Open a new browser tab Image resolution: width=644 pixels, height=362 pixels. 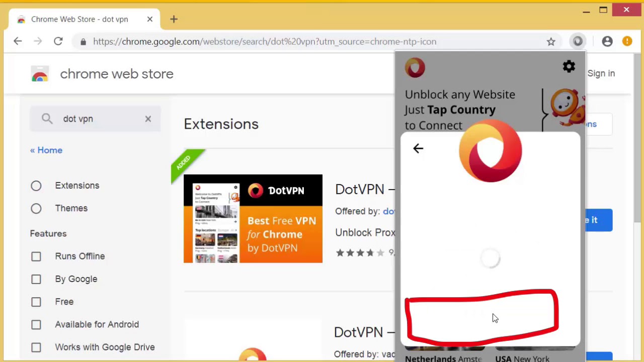[x=174, y=19]
